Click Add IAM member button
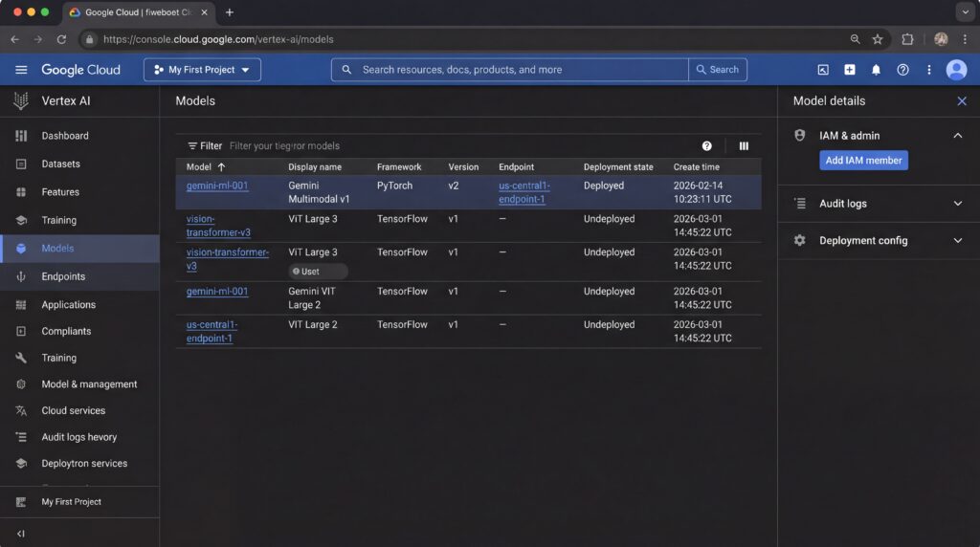Image resolution: width=980 pixels, height=547 pixels. [x=863, y=161]
